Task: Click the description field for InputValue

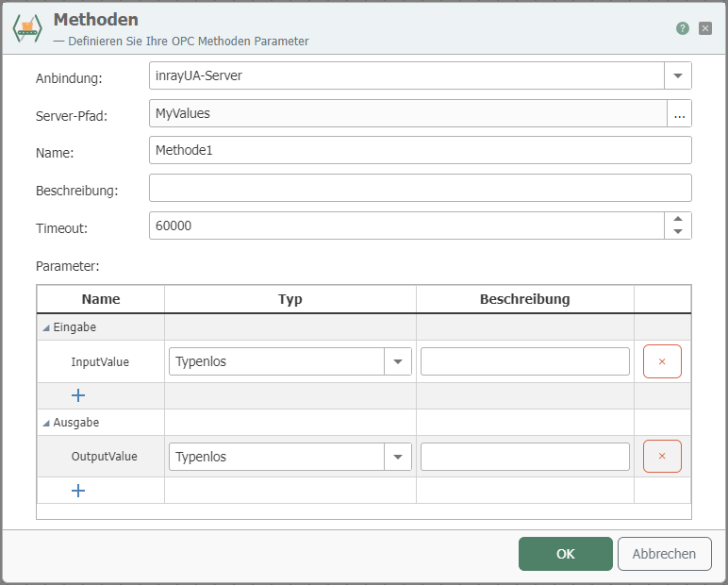Action: point(524,361)
